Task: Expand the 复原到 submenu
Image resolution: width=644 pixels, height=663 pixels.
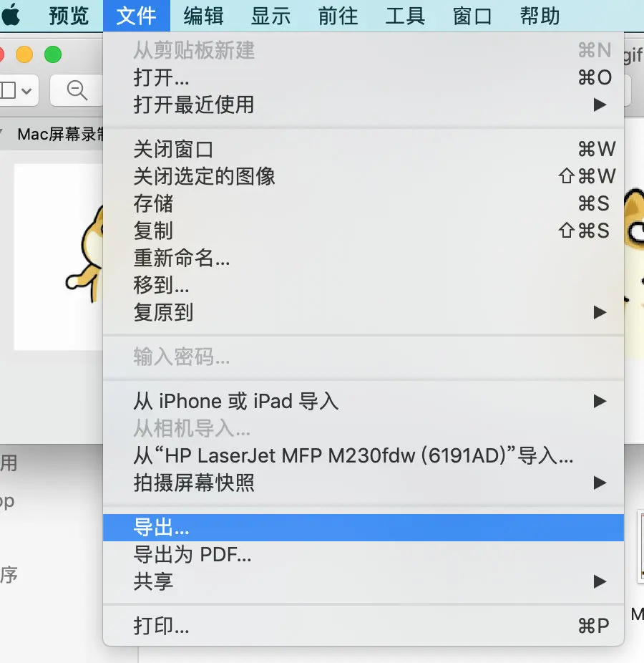Action: (364, 312)
